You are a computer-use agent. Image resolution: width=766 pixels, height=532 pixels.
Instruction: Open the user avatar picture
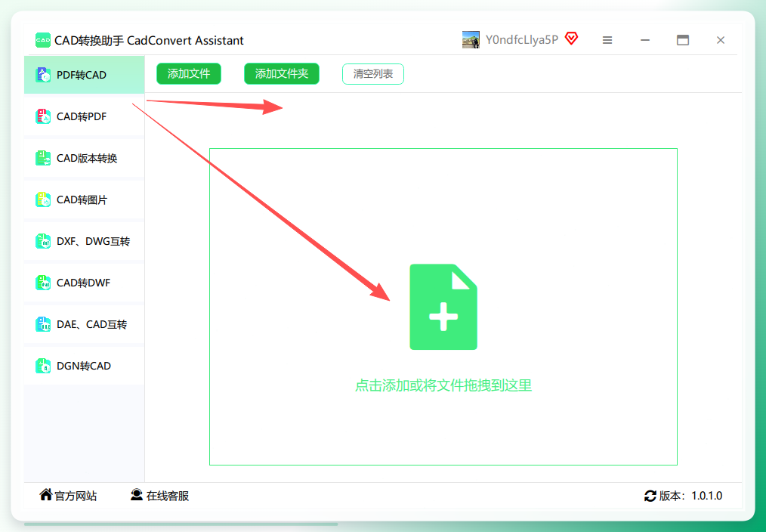coord(471,40)
